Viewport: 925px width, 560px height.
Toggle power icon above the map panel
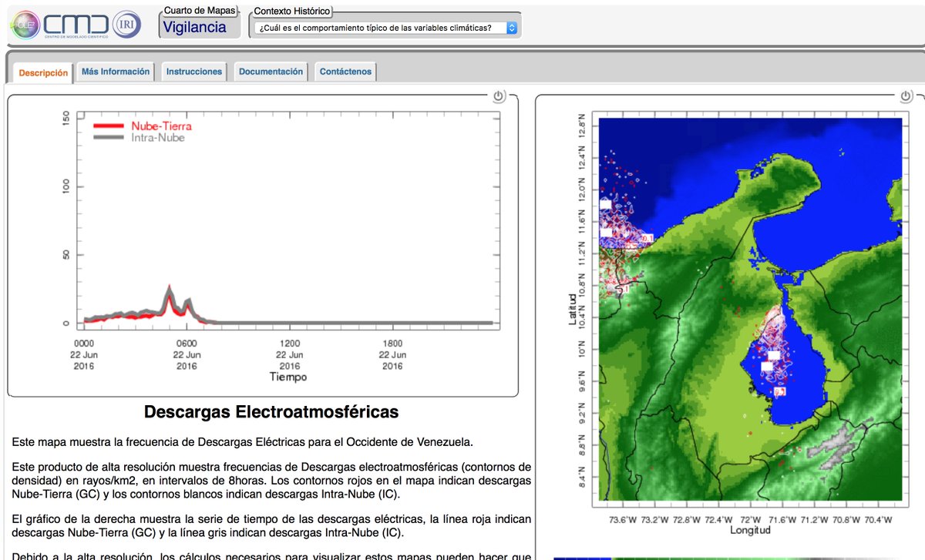click(906, 96)
